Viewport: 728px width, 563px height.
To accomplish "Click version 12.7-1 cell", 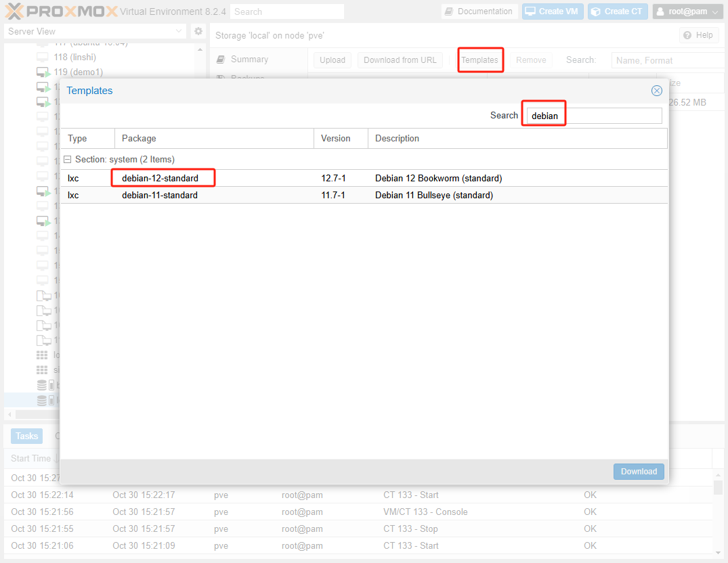I will [333, 178].
